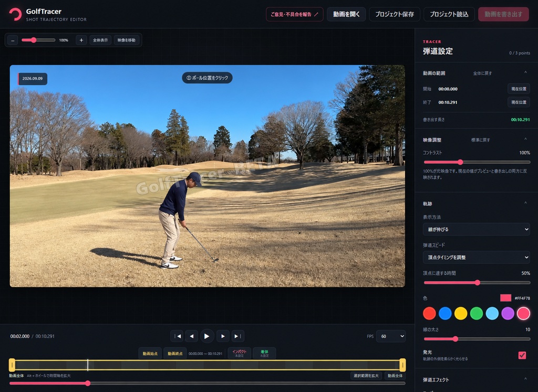Screen dimensions: 538x392
Task: Open the 表示方法 dropdown
Action: click(476, 229)
